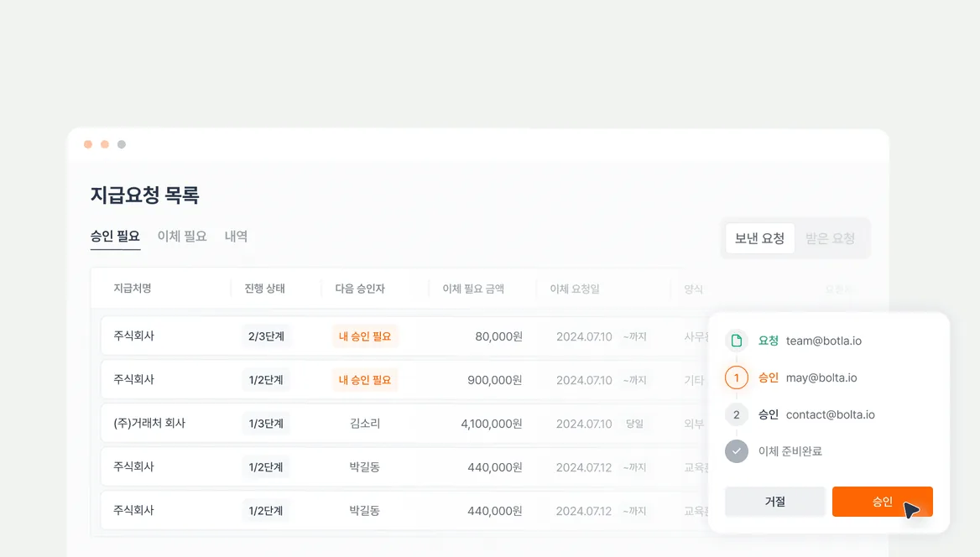Click 내 승인 필요 badge for 900,000원 row
Viewport: 980px width, 557px height.
pyautogui.click(x=365, y=380)
